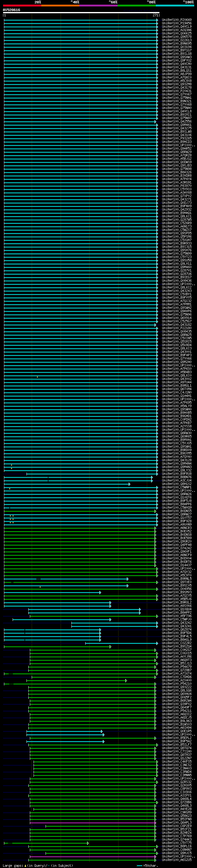The image size is (197, 868).
Task: Select the UniRef100_B0DNS5 label
Action: 177,511
